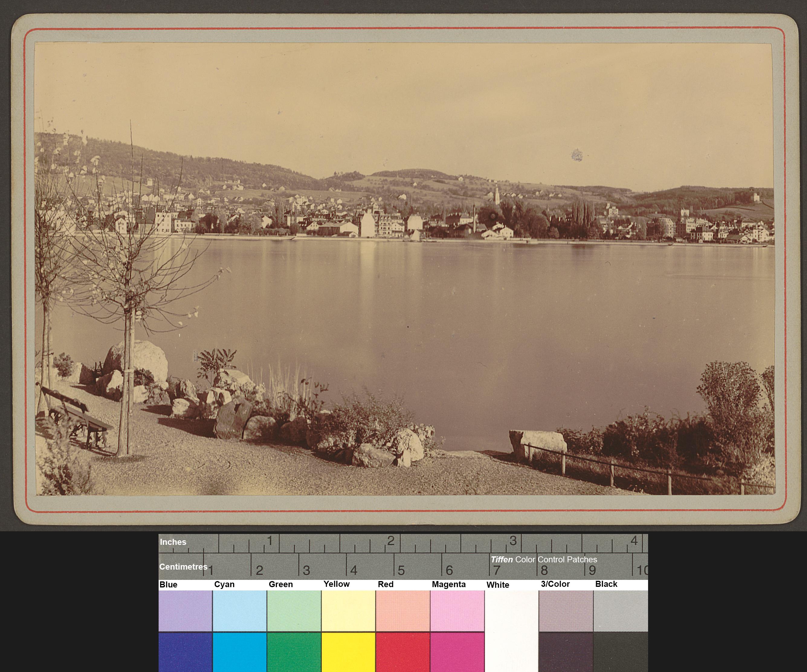Click the saturated Red color patch
Image resolution: width=807 pixels, height=672 pixels.
click(403, 652)
